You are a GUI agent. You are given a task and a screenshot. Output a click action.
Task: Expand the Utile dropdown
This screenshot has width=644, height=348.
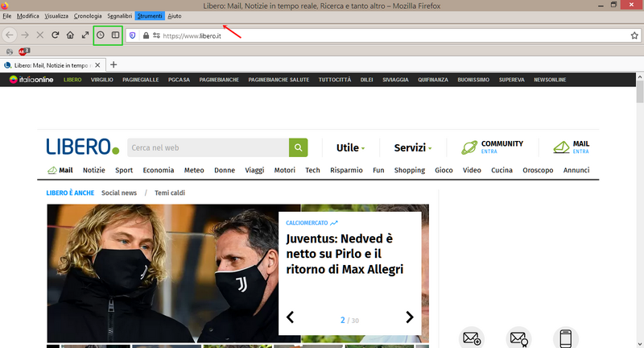(x=350, y=147)
